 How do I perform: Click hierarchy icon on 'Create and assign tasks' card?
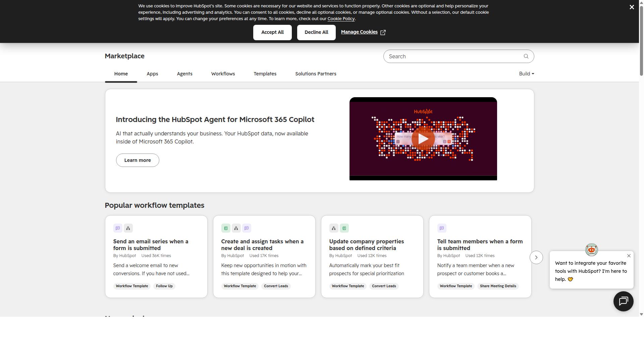click(x=236, y=228)
